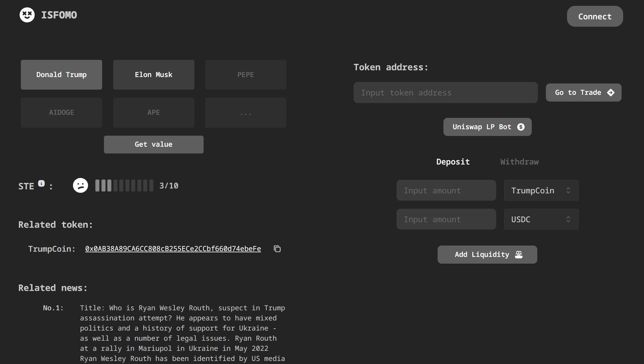Click the STE info icon

[41, 183]
